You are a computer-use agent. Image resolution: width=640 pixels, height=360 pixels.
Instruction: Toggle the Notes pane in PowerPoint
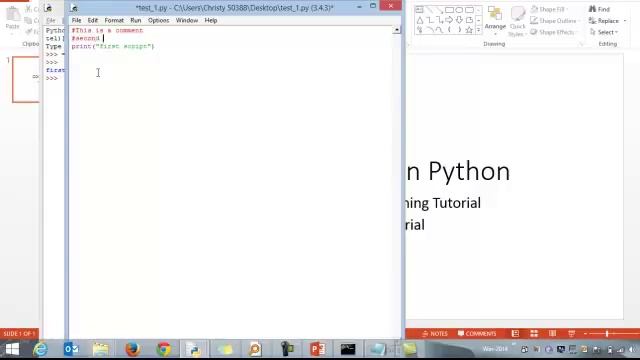click(x=435, y=334)
